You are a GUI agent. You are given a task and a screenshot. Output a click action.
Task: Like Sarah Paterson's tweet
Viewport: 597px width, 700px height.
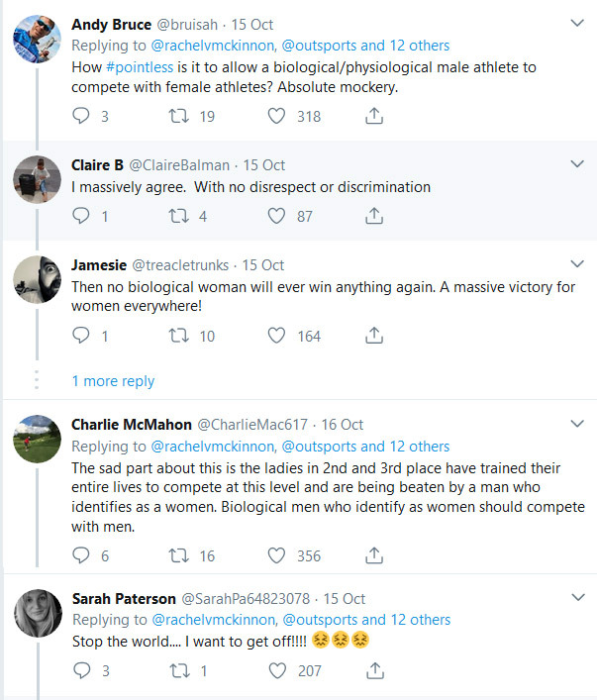[x=278, y=670]
